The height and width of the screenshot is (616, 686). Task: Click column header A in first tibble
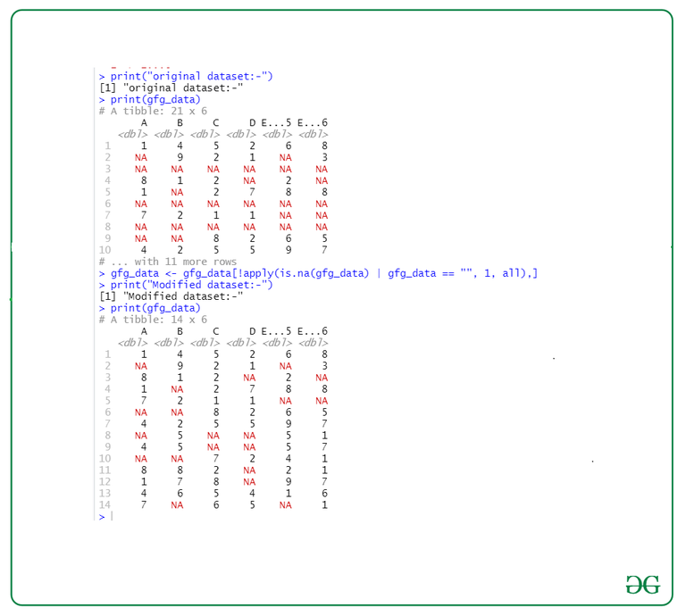[144, 123]
